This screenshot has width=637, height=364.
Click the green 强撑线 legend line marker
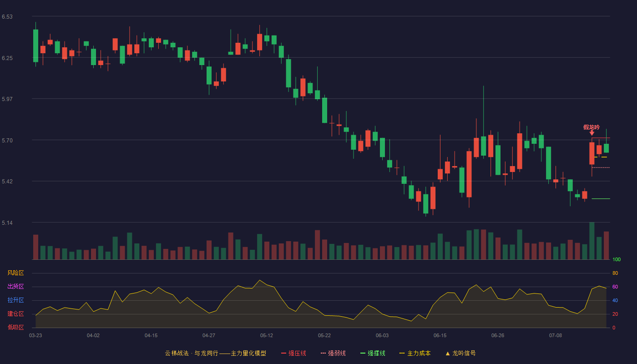[x=363, y=353]
